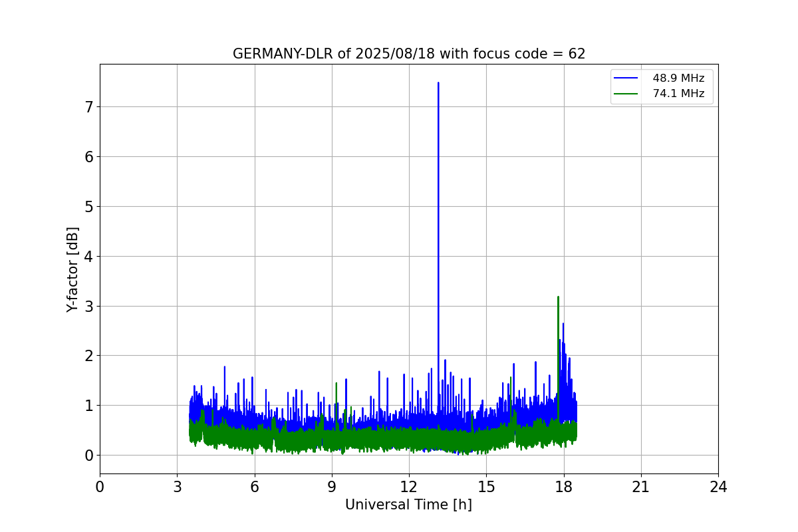Click the plot title GERMANY-DLR of 2025/08/18
Viewport: 798px width, 532px height.
click(409, 54)
